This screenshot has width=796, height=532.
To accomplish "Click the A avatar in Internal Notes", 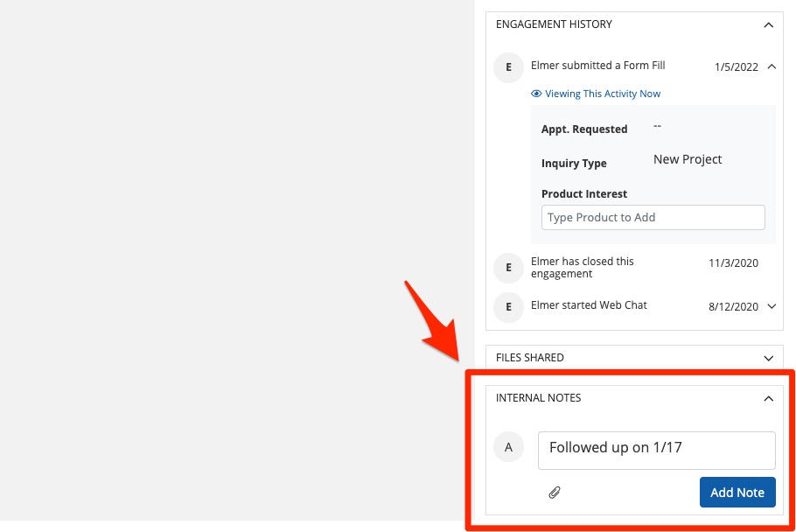I will pyautogui.click(x=508, y=448).
